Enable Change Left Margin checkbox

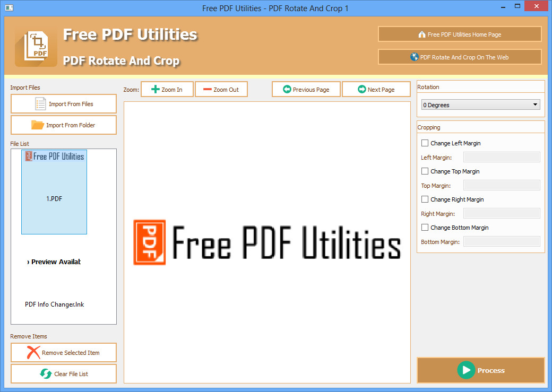425,143
